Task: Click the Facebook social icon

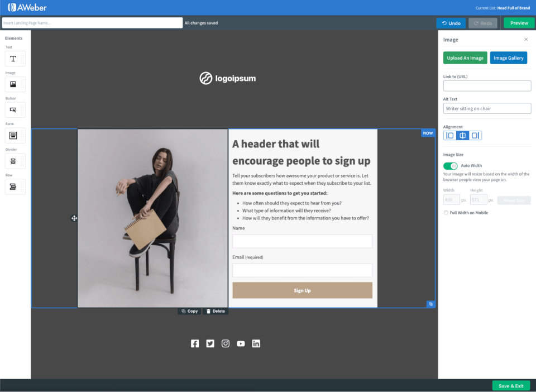Action: coord(194,343)
